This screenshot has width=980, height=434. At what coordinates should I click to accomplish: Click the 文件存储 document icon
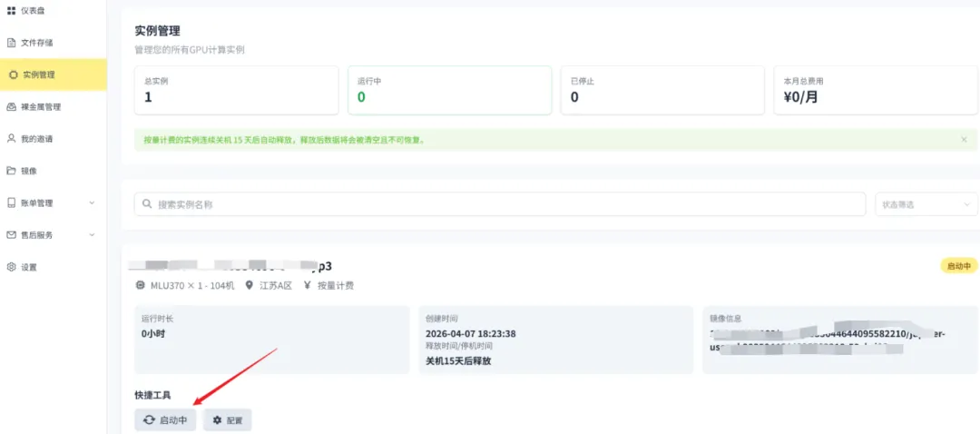pyautogui.click(x=11, y=44)
